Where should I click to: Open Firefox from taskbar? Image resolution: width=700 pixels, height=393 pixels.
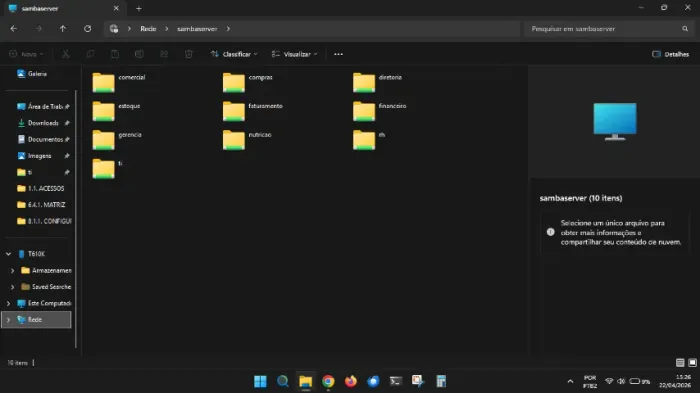click(351, 381)
